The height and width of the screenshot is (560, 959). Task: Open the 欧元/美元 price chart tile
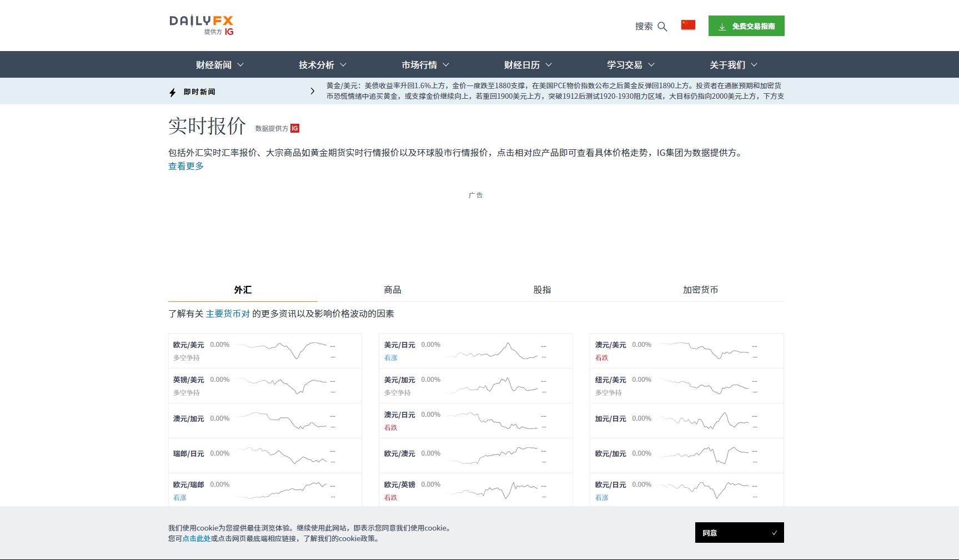click(x=265, y=350)
